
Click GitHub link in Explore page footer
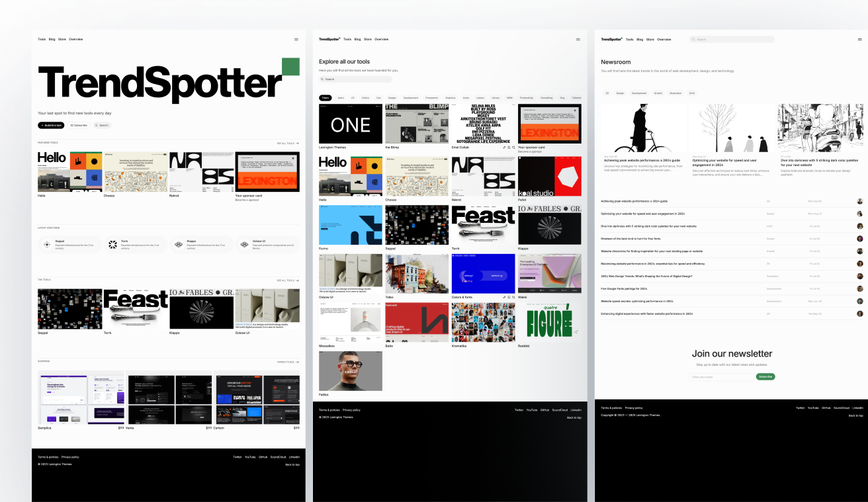coord(544,410)
